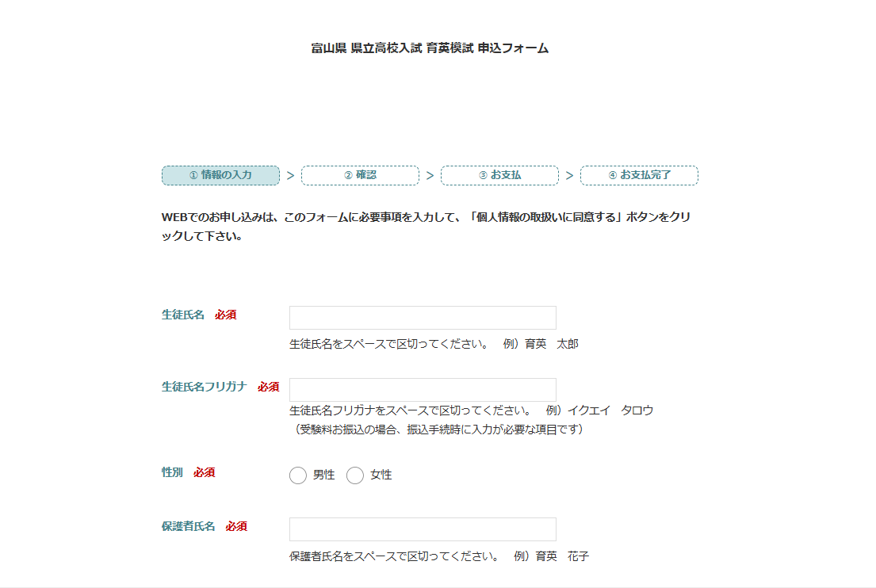Select the 男性 radio button

pos(298,475)
